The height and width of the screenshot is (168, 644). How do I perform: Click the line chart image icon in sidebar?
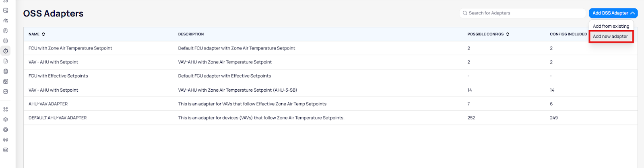pyautogui.click(x=6, y=92)
